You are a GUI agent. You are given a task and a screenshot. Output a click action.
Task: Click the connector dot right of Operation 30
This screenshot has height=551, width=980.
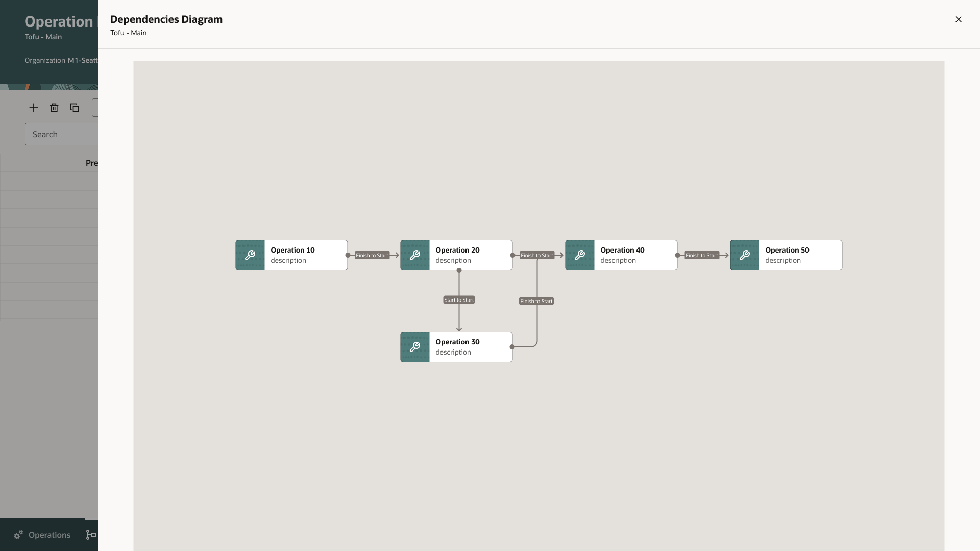(512, 347)
